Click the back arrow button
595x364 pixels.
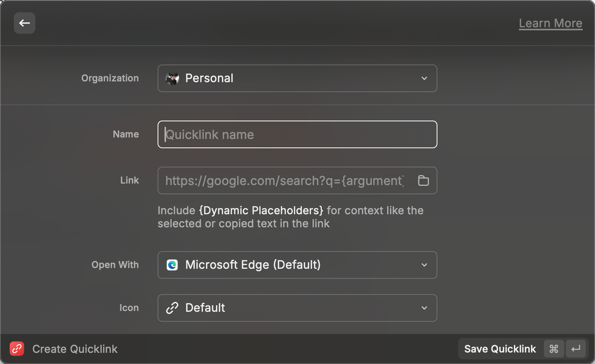coord(25,23)
